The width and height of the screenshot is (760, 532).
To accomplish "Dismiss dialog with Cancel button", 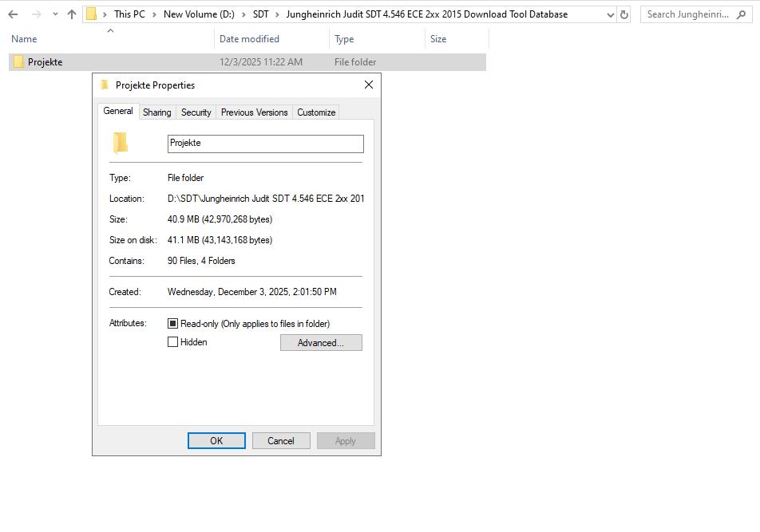I will pos(281,441).
